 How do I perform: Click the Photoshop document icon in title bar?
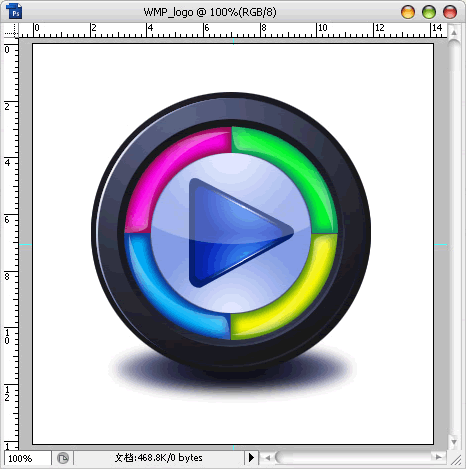coord(14,11)
